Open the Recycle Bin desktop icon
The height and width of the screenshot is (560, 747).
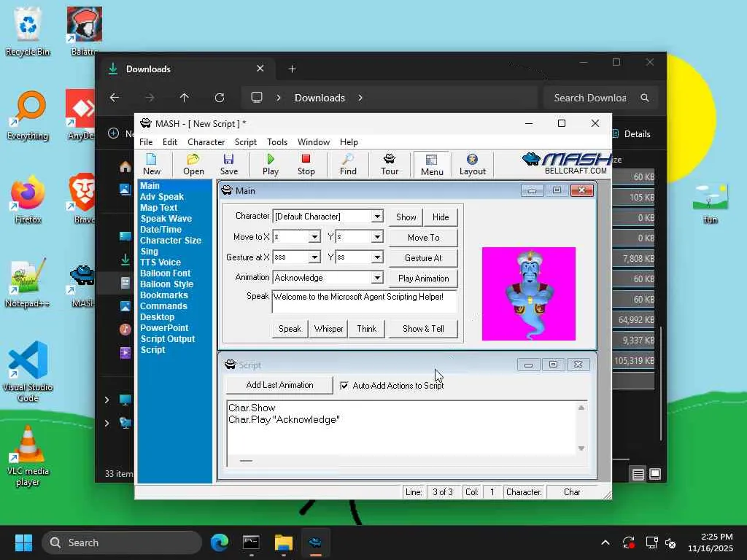28,32
